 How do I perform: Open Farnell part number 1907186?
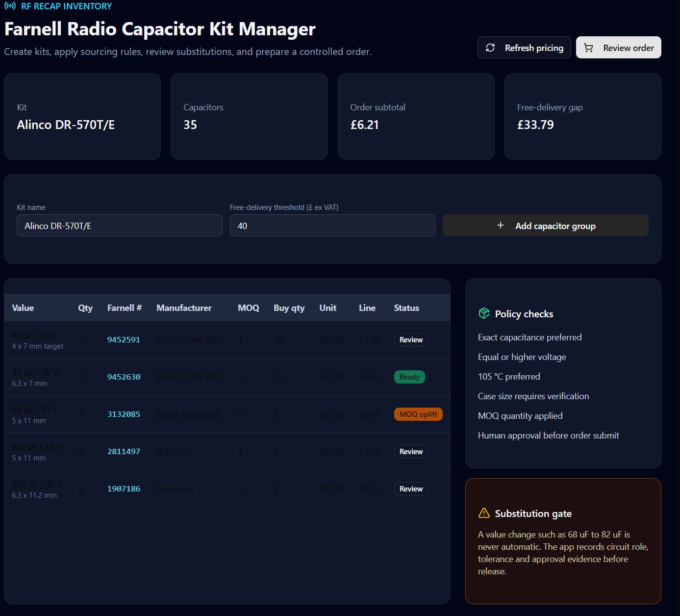tap(124, 488)
